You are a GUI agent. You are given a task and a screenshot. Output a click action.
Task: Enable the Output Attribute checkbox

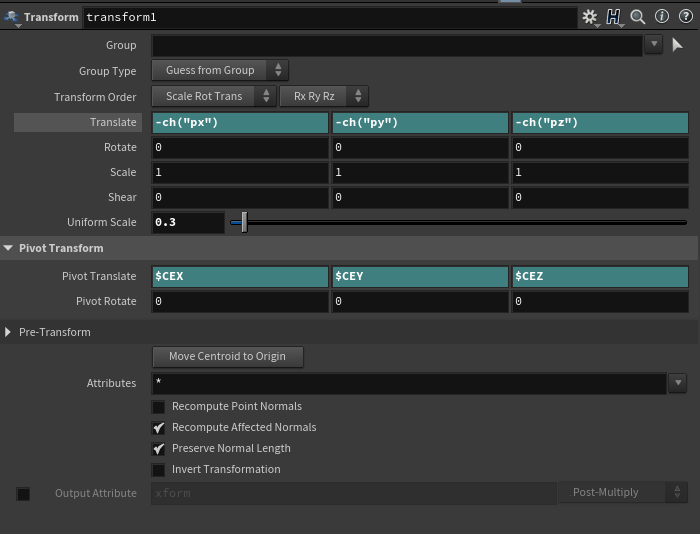[23, 494]
